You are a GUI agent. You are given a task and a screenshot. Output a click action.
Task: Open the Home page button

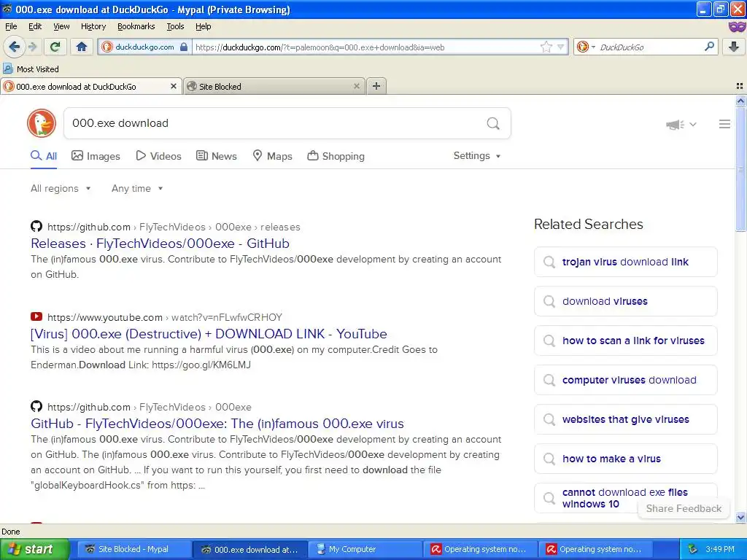click(82, 47)
